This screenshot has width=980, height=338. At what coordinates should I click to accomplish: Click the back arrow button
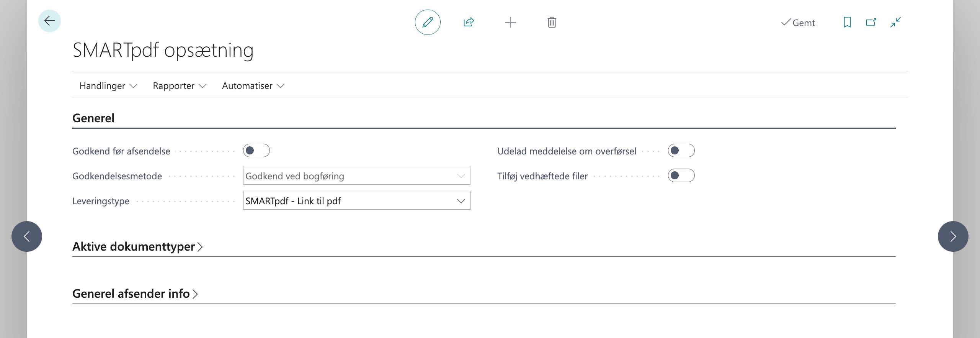click(49, 21)
